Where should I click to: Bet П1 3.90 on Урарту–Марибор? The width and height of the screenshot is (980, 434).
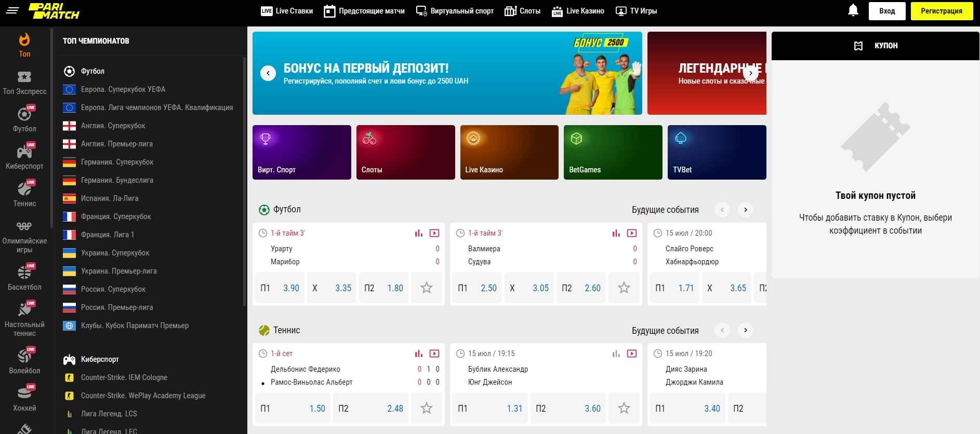tap(280, 288)
